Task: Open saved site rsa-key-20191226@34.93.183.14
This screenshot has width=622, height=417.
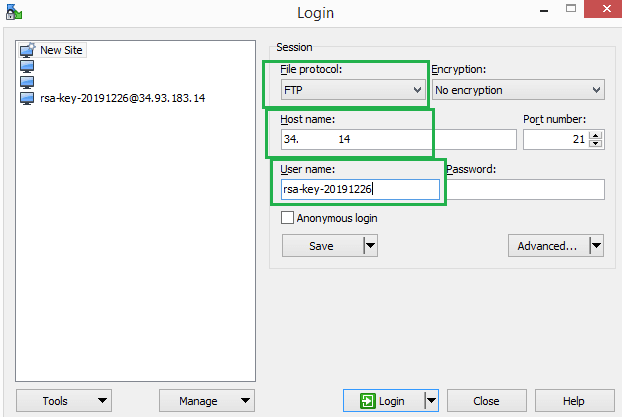Action: click(x=123, y=98)
